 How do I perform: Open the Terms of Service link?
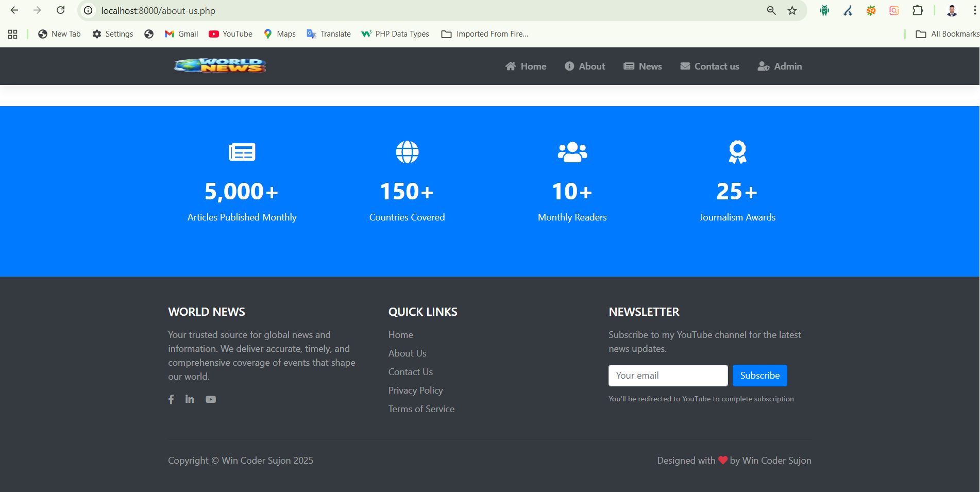421,409
